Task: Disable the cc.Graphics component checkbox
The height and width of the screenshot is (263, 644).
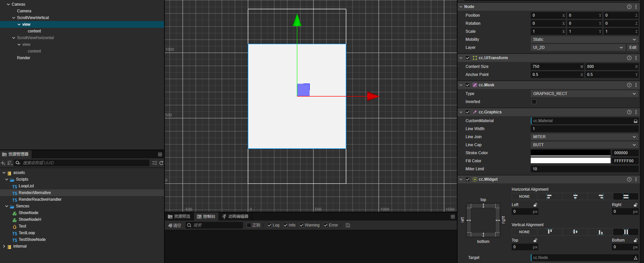Action: (x=468, y=112)
